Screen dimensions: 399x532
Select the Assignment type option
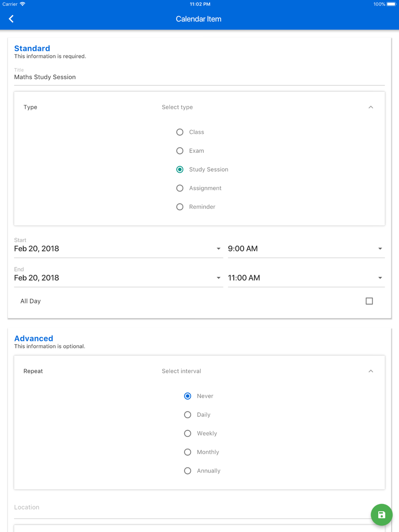click(x=180, y=188)
